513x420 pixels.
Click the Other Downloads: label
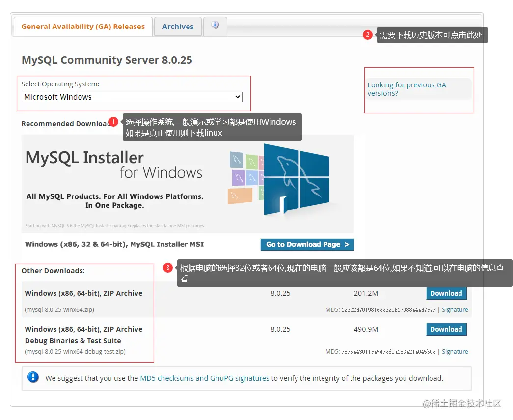53,271
